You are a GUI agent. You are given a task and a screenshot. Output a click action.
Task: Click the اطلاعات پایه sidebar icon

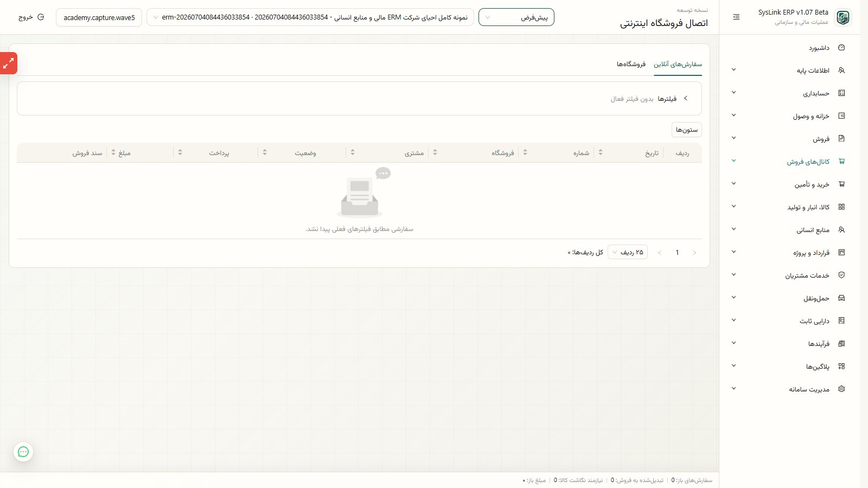coord(841,70)
